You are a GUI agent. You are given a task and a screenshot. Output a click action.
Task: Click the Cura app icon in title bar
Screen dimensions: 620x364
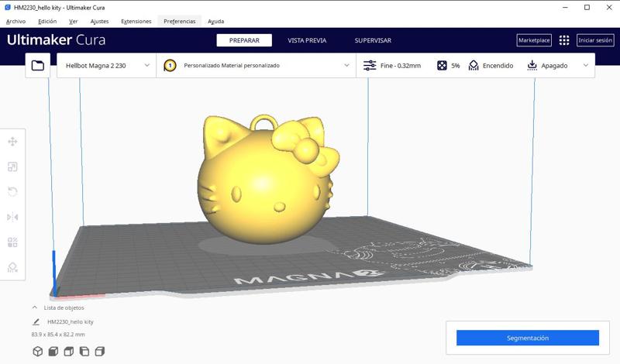(8, 8)
